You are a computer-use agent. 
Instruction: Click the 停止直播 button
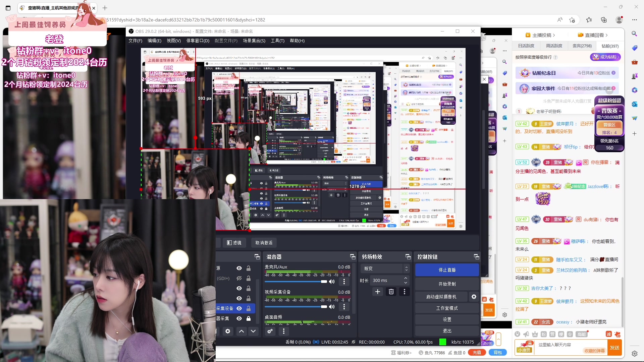pos(447,269)
